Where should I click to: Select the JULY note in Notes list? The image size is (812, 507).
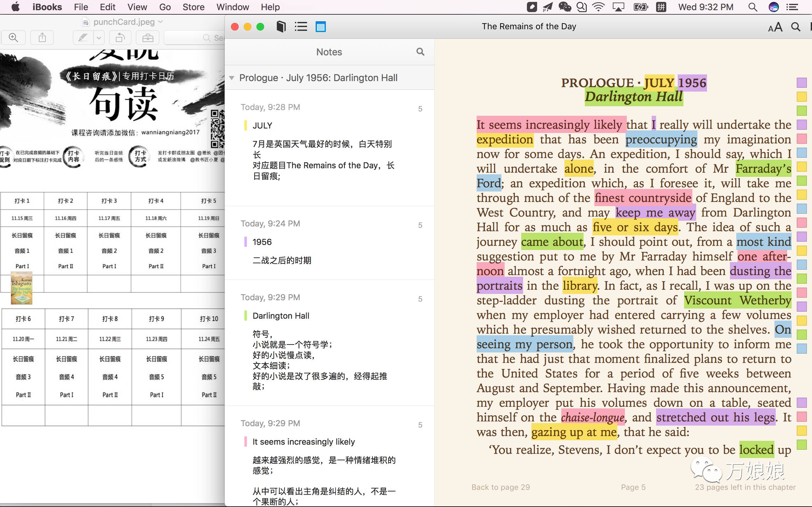click(x=329, y=148)
